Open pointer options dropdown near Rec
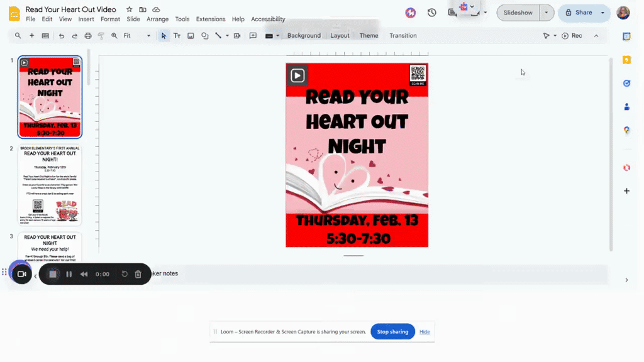Viewport: 644px width, 362px height. tap(555, 36)
